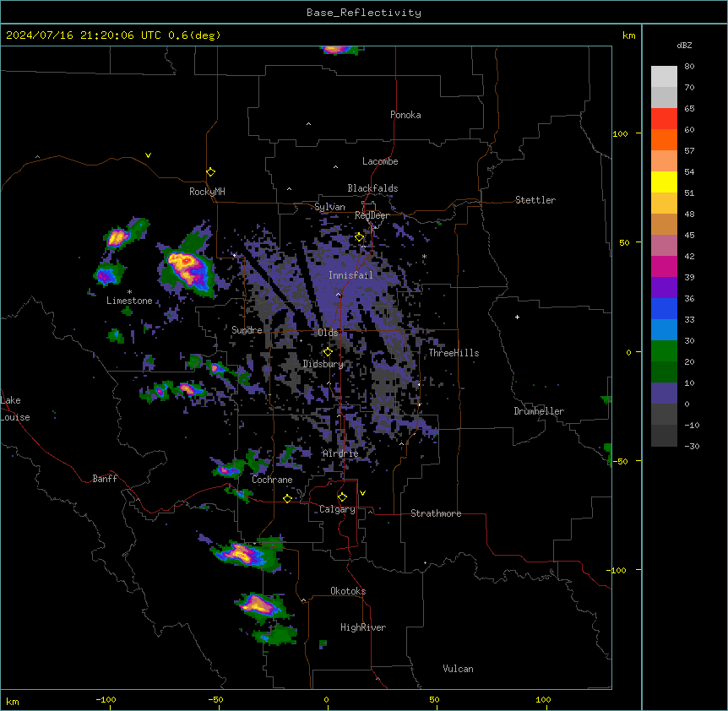Click the ThreeHills city label
This screenshot has width=728, height=711.
coord(454,353)
